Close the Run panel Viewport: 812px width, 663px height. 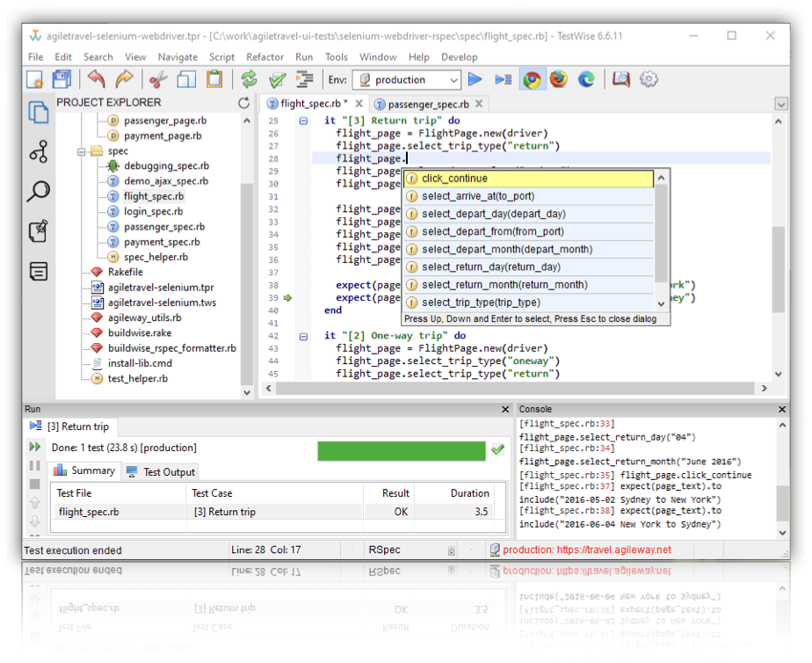pyautogui.click(x=505, y=409)
